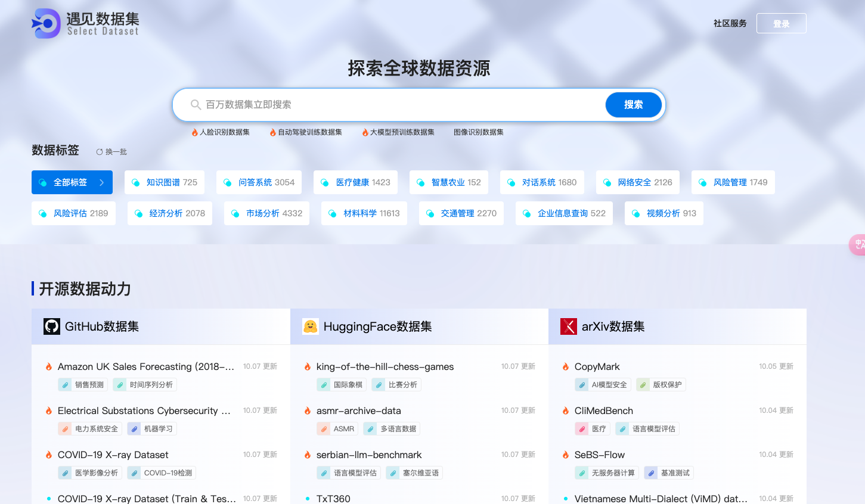865x504 pixels.
Task: Select the 风险管理 1749 tag
Action: pos(733,182)
